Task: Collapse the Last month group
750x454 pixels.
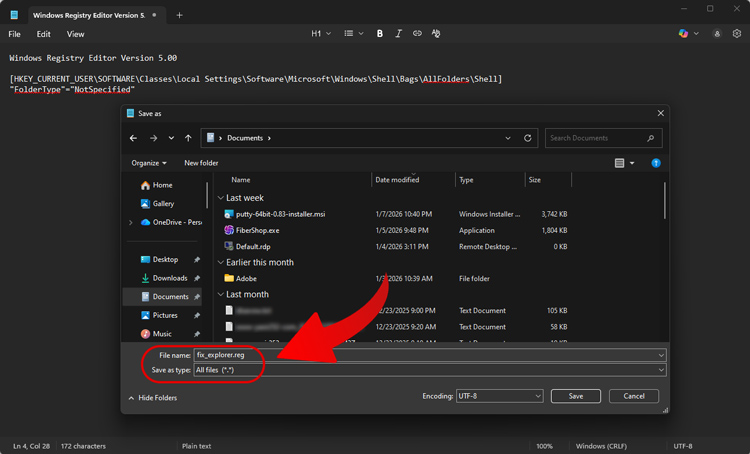Action: tap(221, 295)
